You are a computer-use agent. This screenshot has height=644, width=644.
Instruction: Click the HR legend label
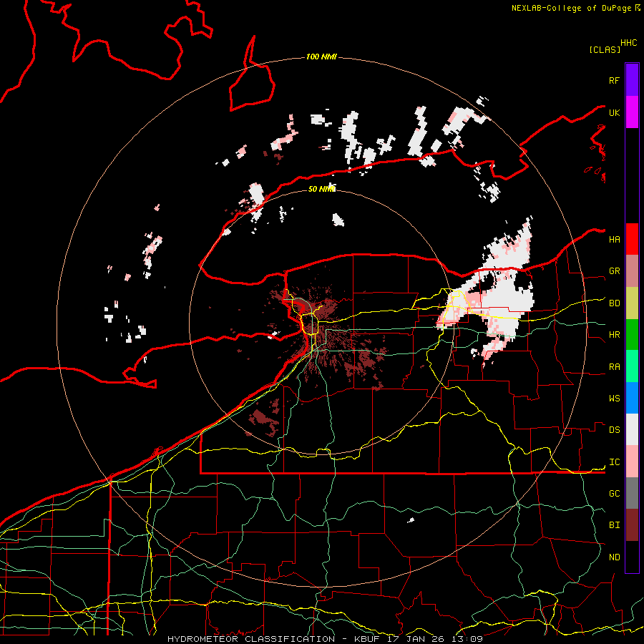(x=614, y=335)
